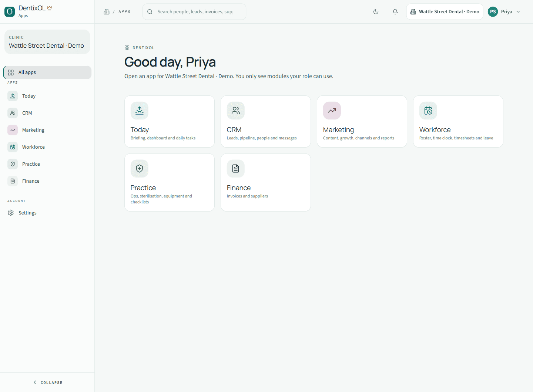Click the sidebar Marketing trend icon
Image resolution: width=533 pixels, height=392 pixels.
(x=13, y=130)
